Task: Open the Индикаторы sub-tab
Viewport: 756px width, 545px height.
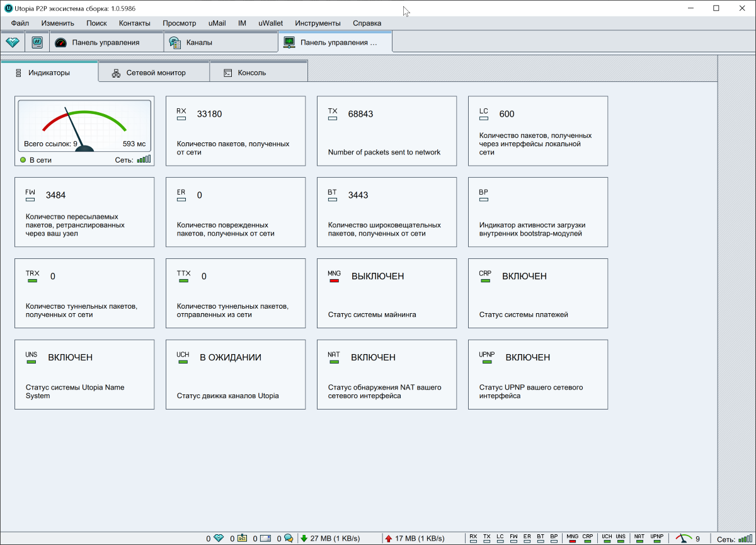Action: click(x=50, y=72)
